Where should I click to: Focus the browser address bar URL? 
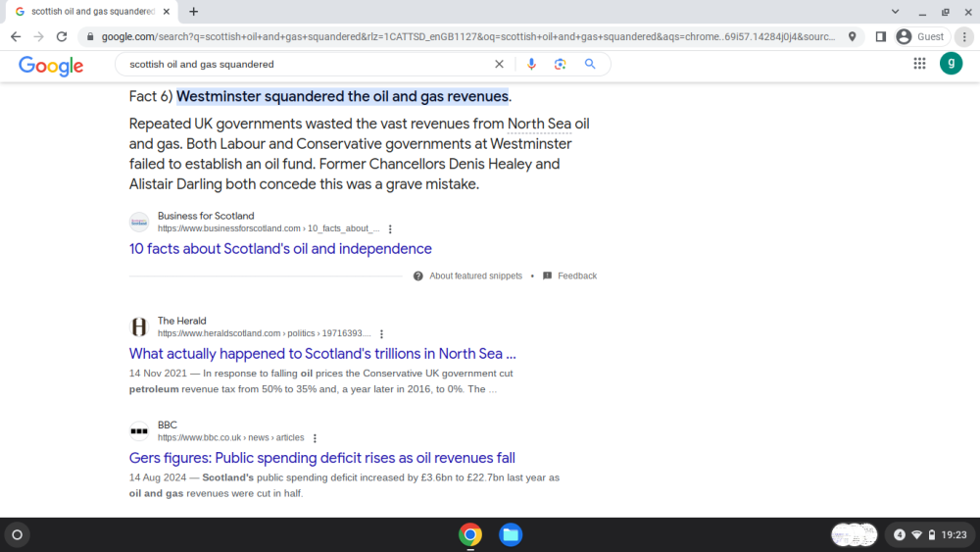[x=467, y=37]
